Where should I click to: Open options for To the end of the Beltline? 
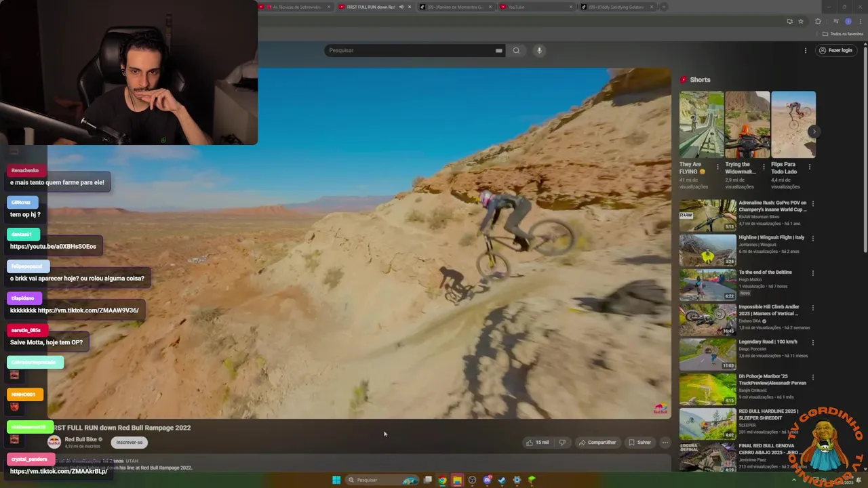click(813, 272)
